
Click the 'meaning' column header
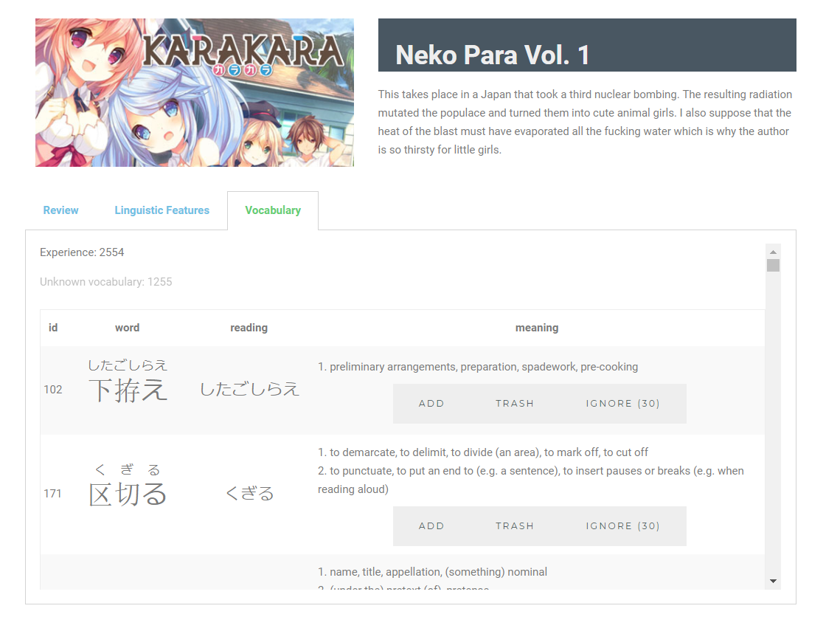pos(537,328)
